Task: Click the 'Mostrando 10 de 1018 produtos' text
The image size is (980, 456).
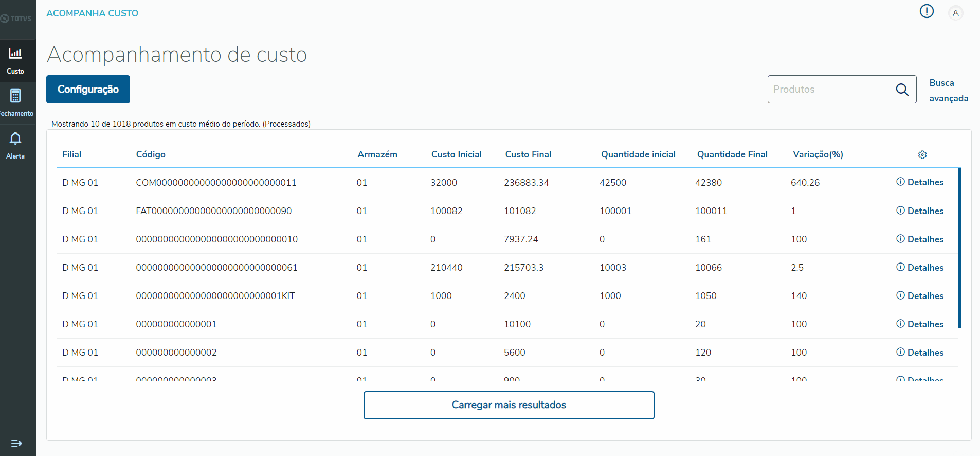Action: tap(181, 124)
